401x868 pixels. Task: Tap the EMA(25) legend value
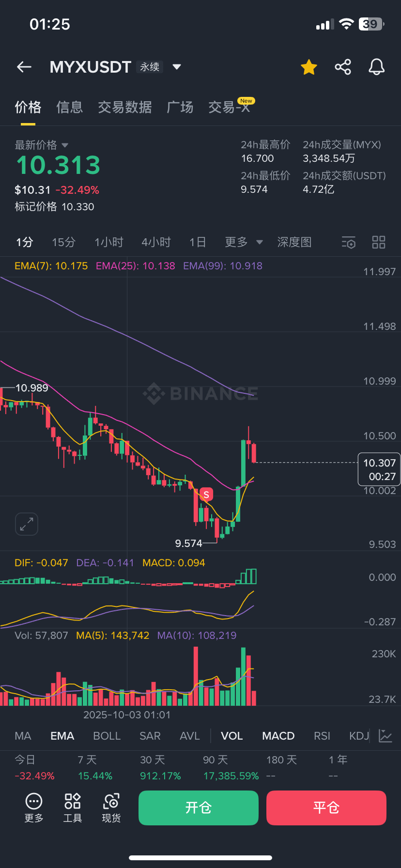pos(136,265)
